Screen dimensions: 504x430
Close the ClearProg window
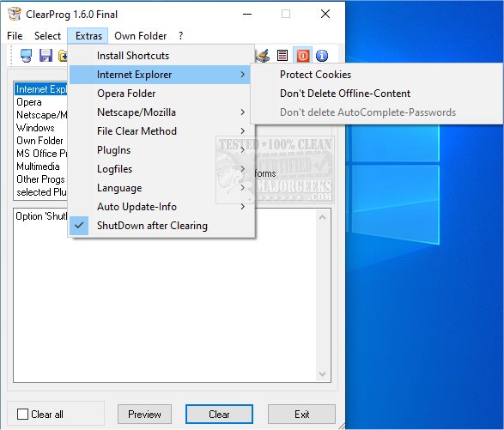[325, 14]
